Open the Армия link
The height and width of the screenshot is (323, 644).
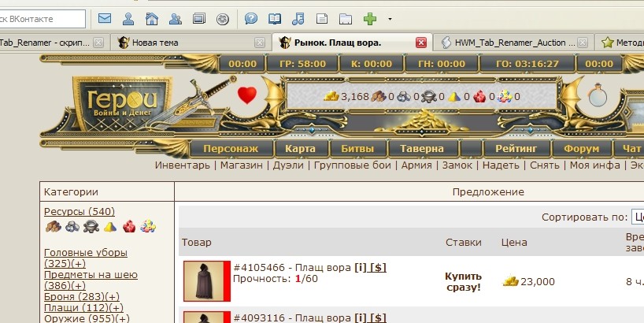[416, 165]
